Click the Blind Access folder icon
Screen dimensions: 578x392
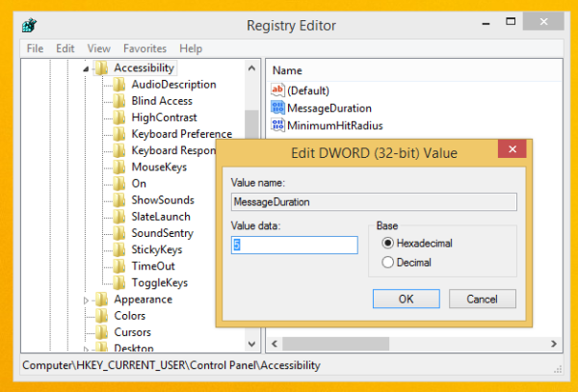pos(119,101)
